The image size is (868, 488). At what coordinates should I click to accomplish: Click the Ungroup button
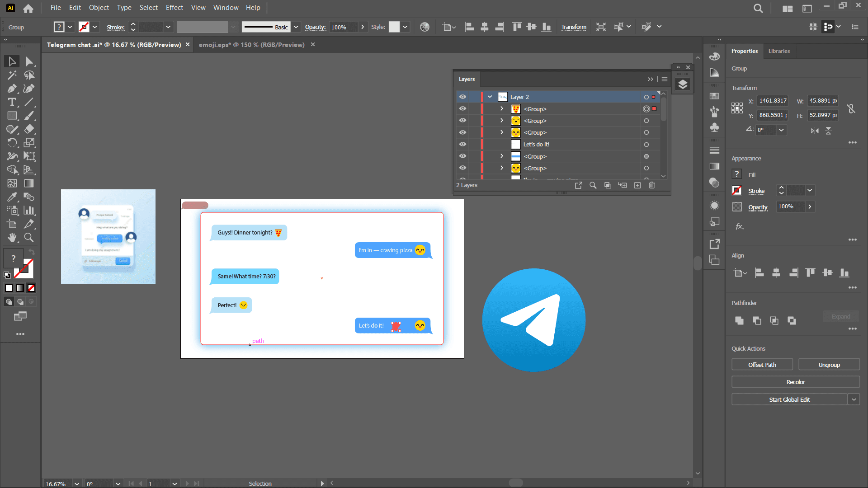pyautogui.click(x=829, y=365)
